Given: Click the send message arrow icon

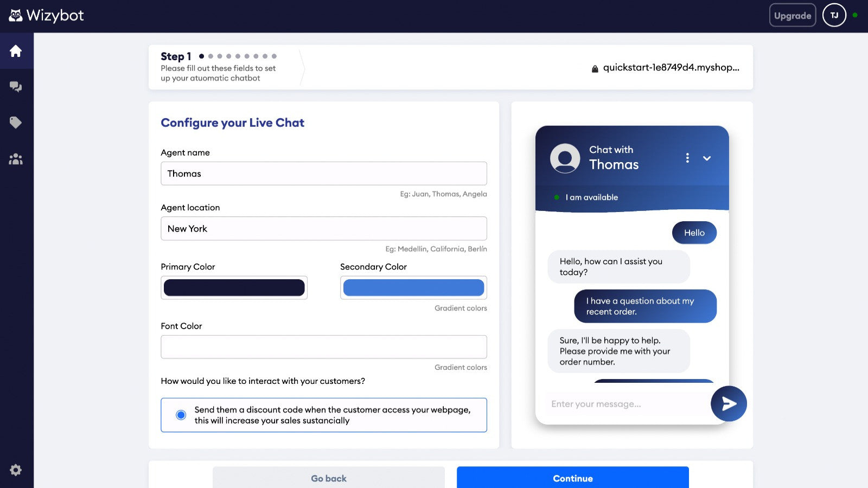Looking at the screenshot, I should point(729,403).
